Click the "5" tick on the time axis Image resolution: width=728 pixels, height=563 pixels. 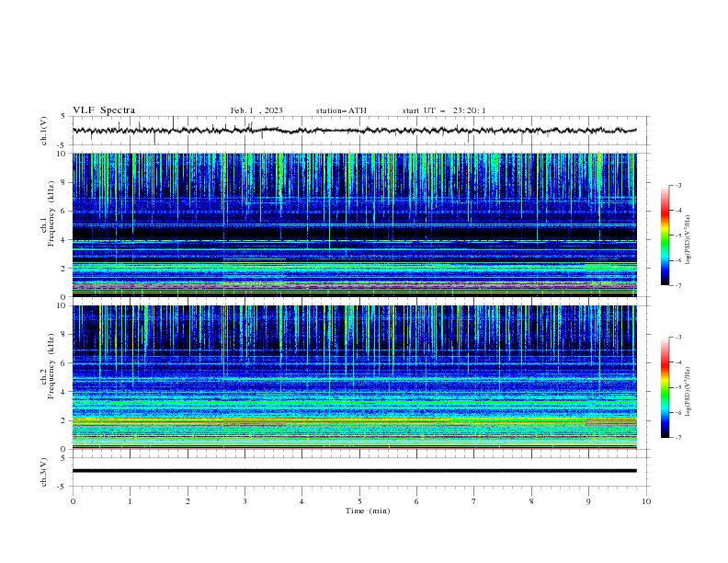(x=359, y=501)
